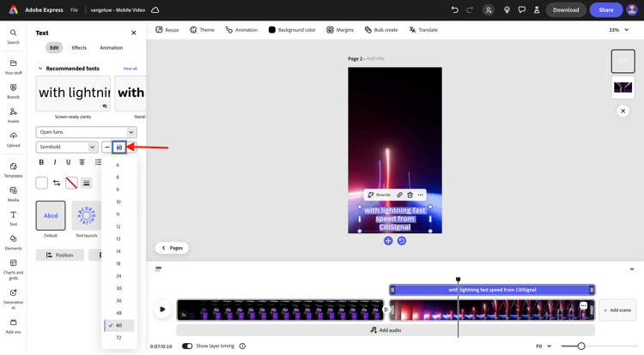
Task: Open Elements panel in sidebar
Action: [13, 243]
